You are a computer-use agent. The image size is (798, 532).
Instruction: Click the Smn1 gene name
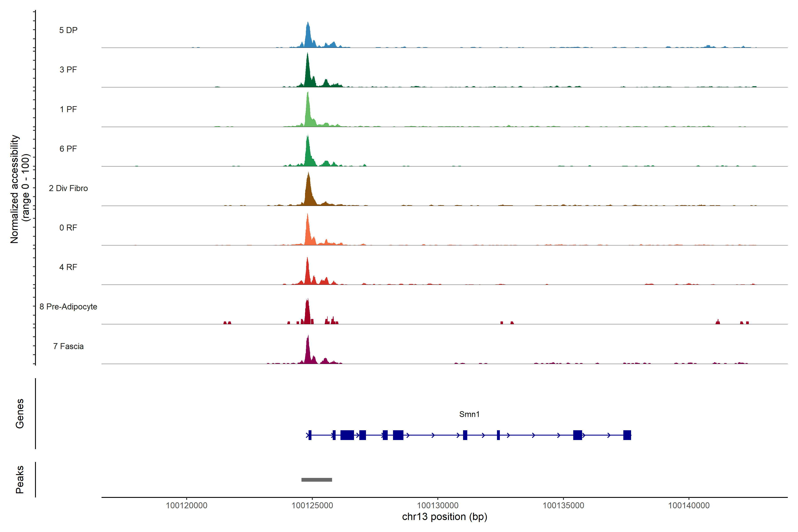point(469,414)
